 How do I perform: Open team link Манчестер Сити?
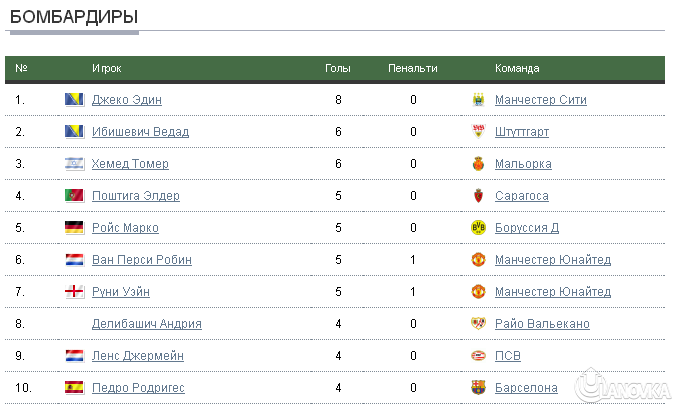pyautogui.click(x=540, y=100)
